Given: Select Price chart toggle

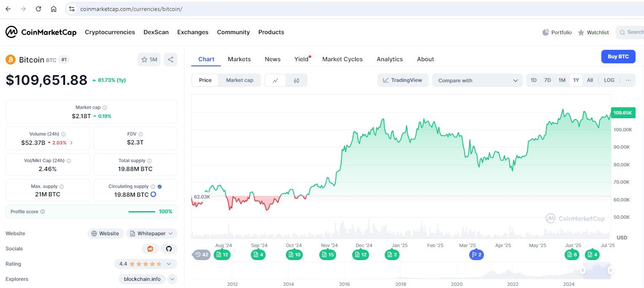Looking at the screenshot, I should pos(205,80).
